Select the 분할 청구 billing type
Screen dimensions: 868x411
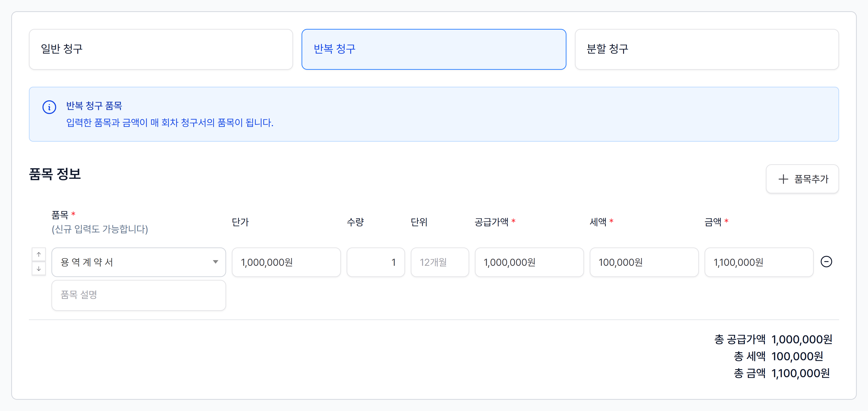tap(707, 49)
